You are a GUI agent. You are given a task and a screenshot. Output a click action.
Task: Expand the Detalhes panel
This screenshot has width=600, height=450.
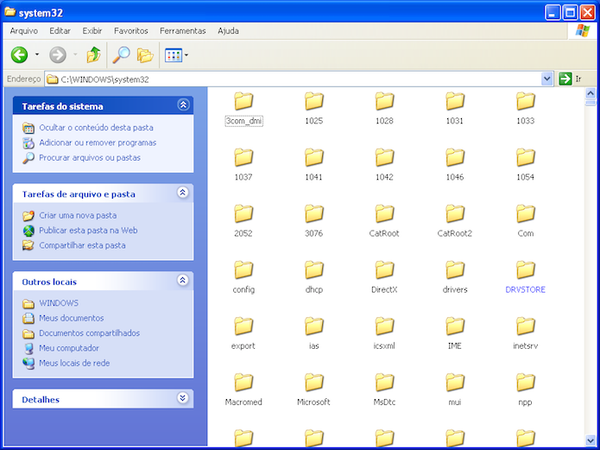tap(183, 398)
